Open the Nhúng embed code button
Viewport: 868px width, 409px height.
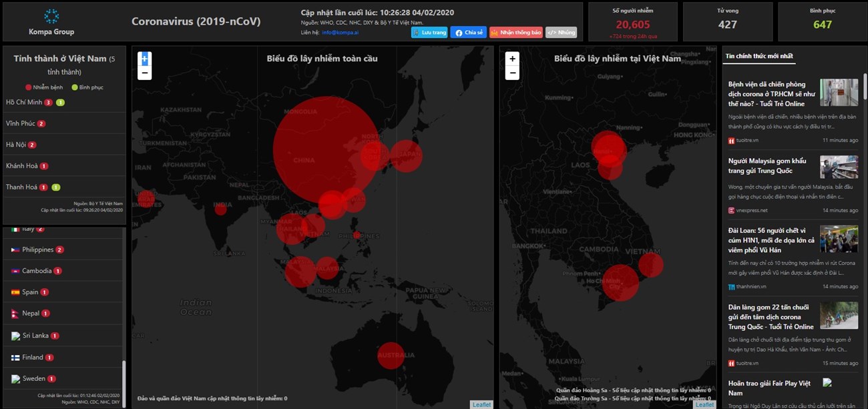tap(561, 32)
